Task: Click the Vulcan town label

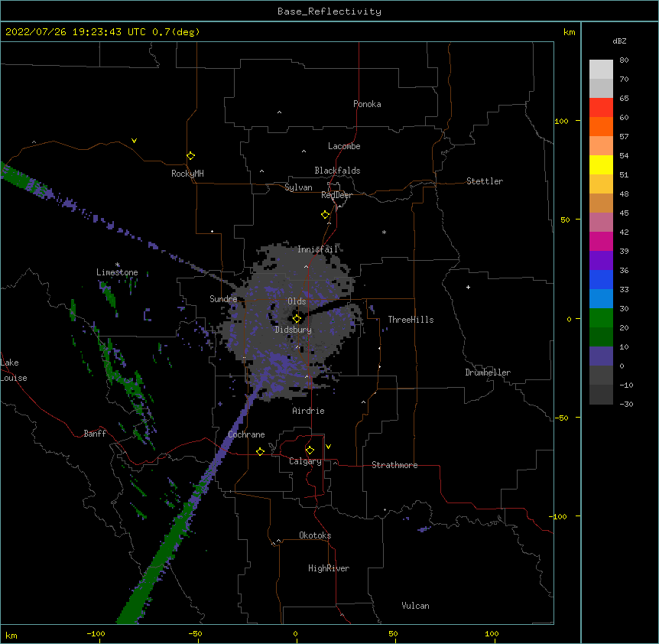Action: [x=415, y=606]
